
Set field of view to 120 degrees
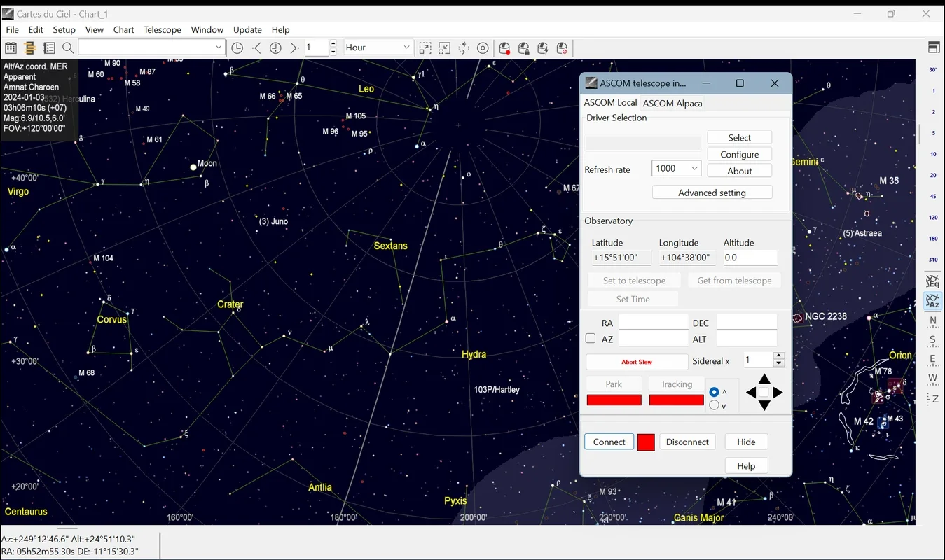tap(933, 218)
